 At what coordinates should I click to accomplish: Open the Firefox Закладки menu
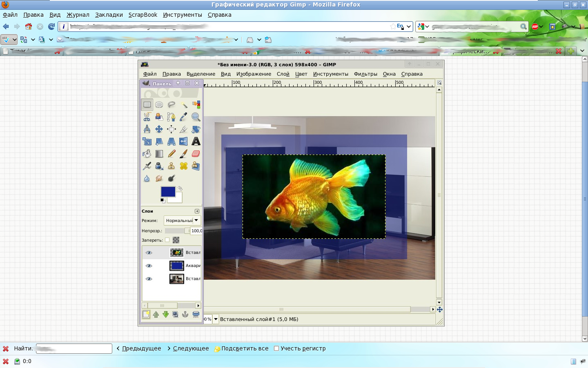tap(109, 15)
